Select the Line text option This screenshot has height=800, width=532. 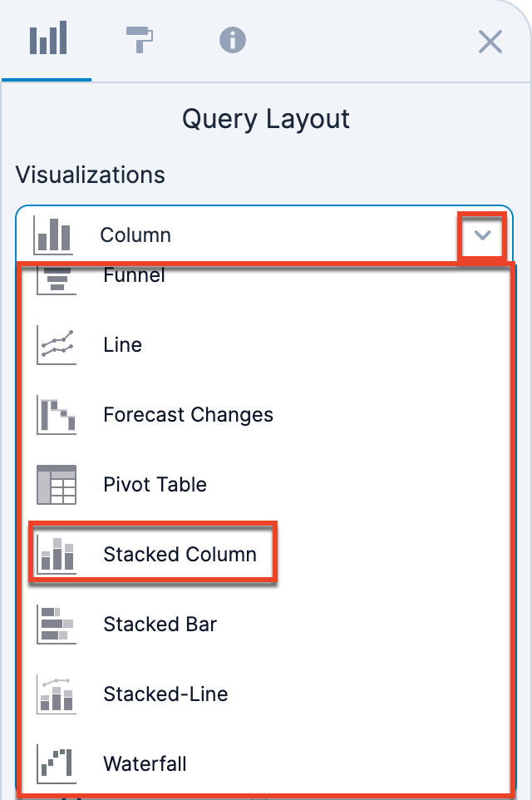point(122,345)
